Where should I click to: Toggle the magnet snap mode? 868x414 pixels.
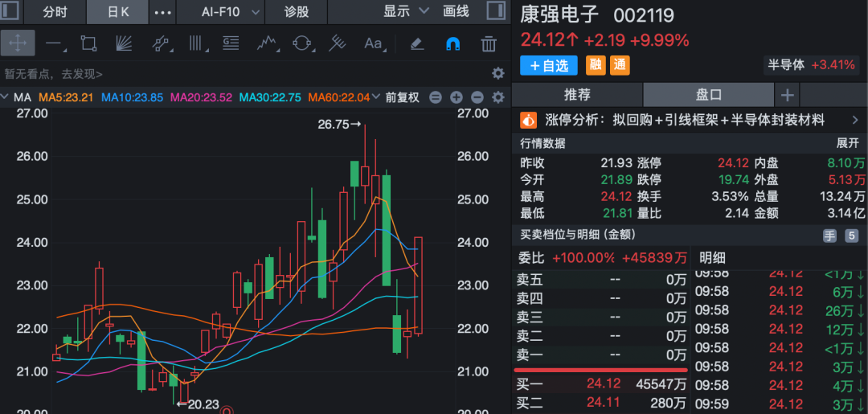point(453,43)
